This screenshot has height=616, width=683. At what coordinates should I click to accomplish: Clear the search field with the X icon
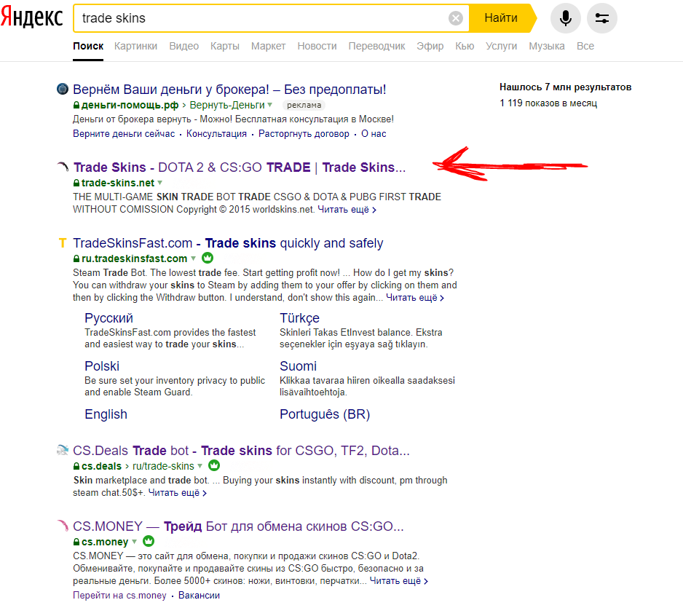point(456,18)
